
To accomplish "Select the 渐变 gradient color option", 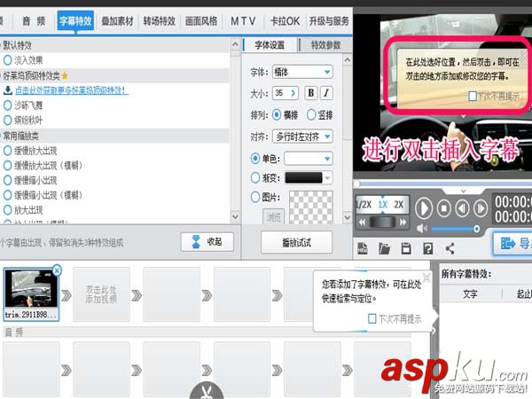I will tap(255, 177).
